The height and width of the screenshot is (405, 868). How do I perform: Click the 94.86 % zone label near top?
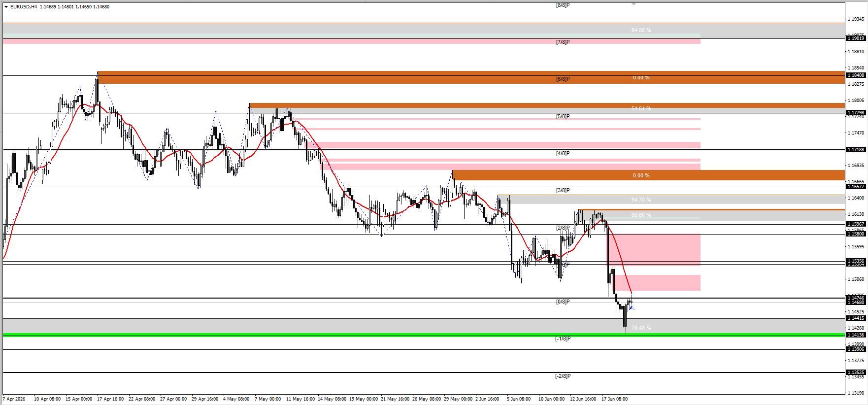[641, 30]
